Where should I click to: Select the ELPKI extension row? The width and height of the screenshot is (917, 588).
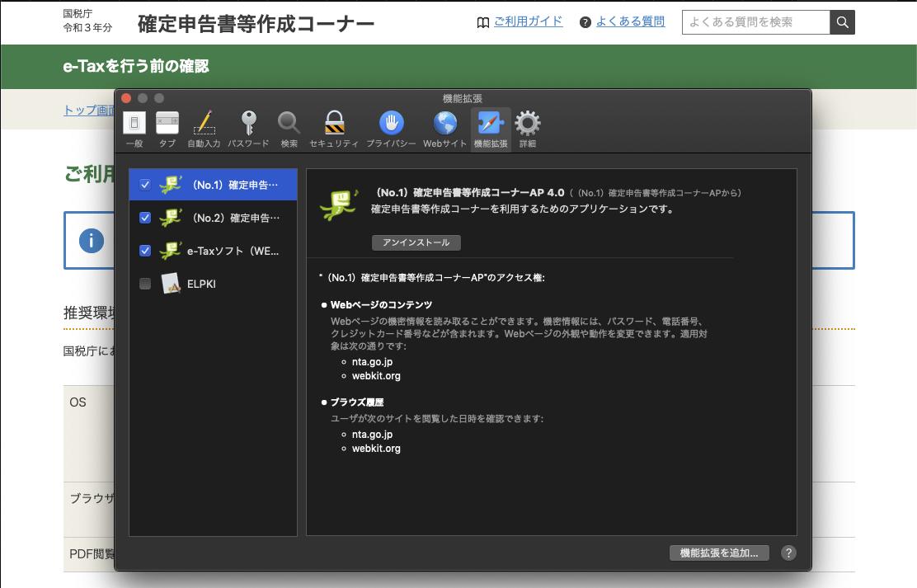tap(213, 284)
